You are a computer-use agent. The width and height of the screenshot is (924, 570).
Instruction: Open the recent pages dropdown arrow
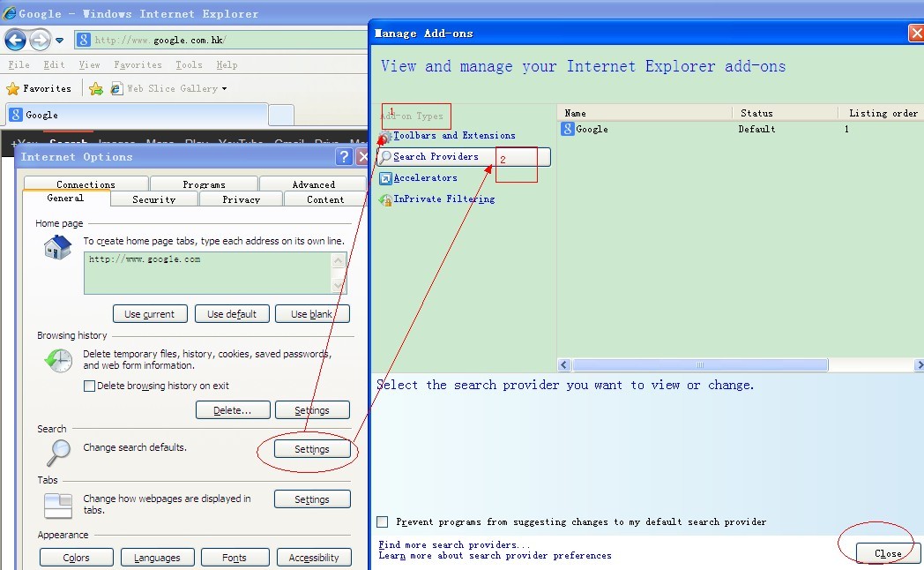(x=60, y=41)
